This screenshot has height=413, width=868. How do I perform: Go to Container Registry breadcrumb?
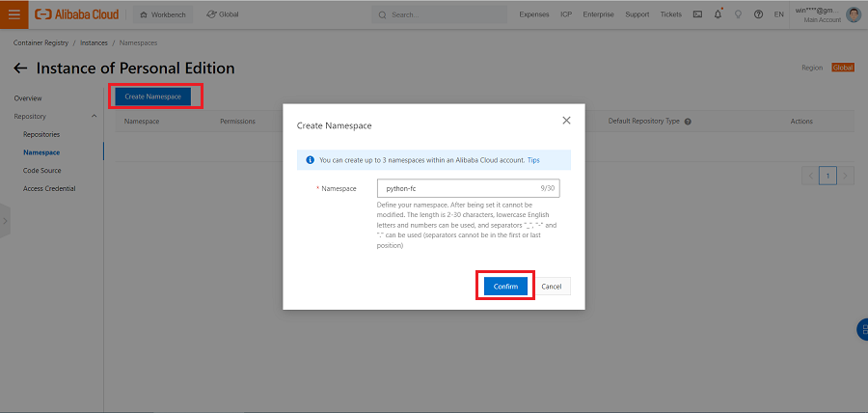click(x=41, y=42)
